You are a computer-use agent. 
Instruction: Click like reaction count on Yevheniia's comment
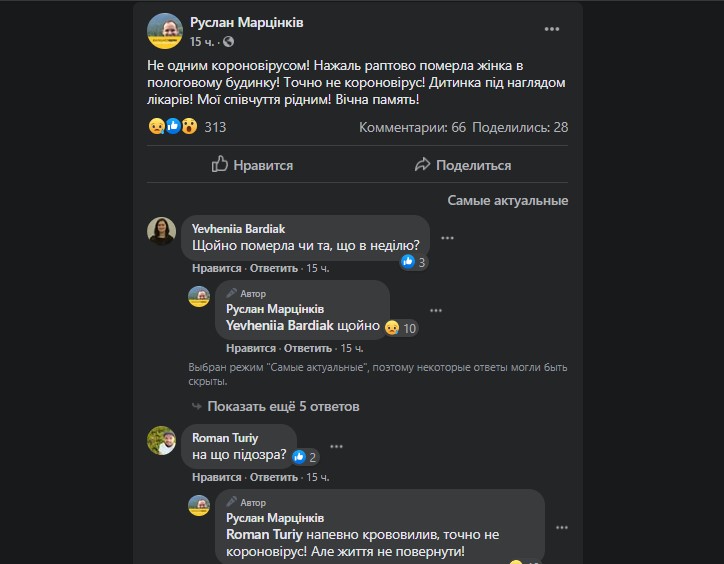[414, 262]
